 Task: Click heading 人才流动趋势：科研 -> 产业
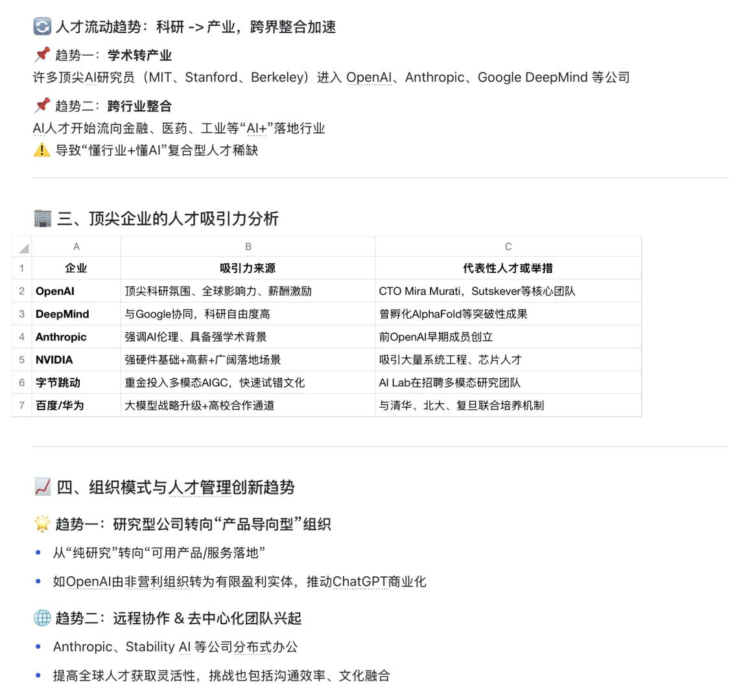tap(196, 27)
